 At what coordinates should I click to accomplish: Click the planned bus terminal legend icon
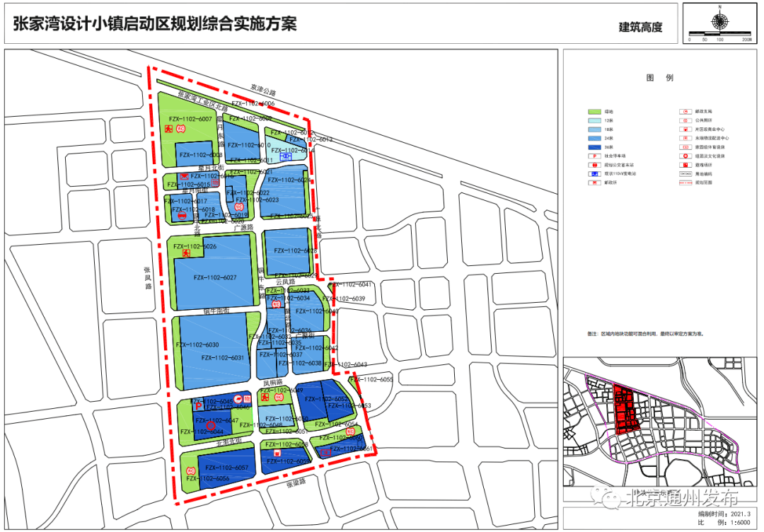(x=594, y=165)
